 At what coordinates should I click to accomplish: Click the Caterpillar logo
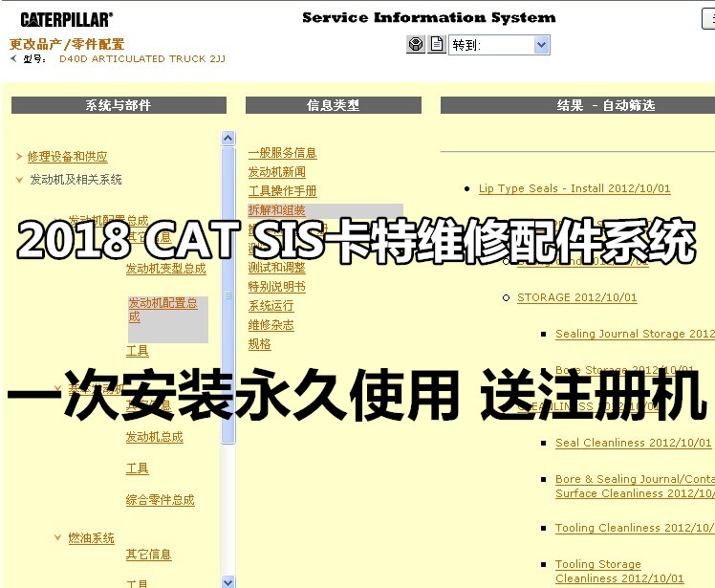coord(67,20)
